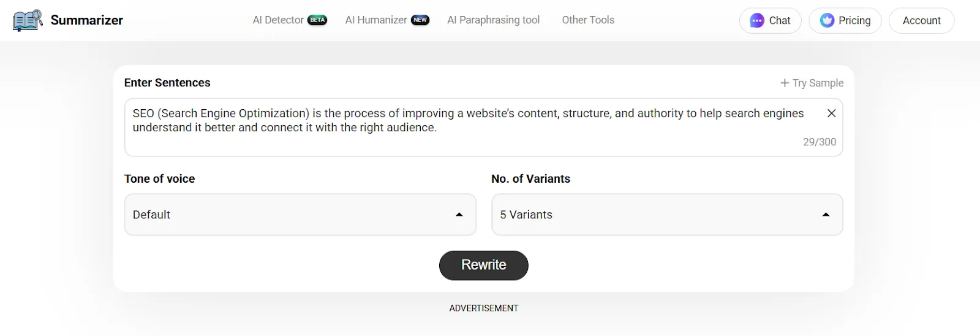Click the NEW badge beside AI Humanizer

pos(420,20)
